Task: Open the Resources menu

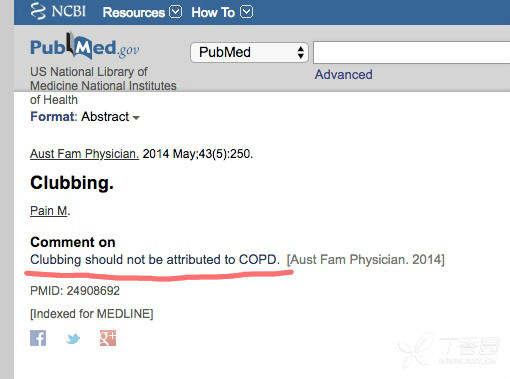Action: tap(134, 13)
